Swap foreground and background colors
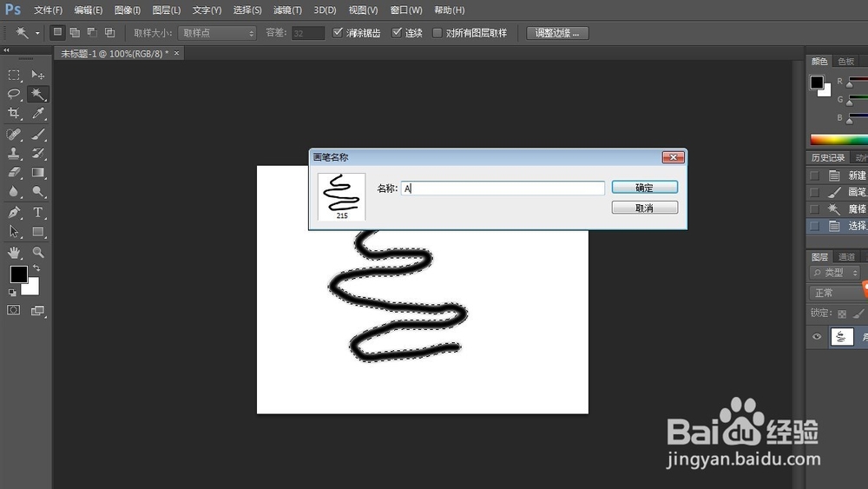 coord(36,268)
